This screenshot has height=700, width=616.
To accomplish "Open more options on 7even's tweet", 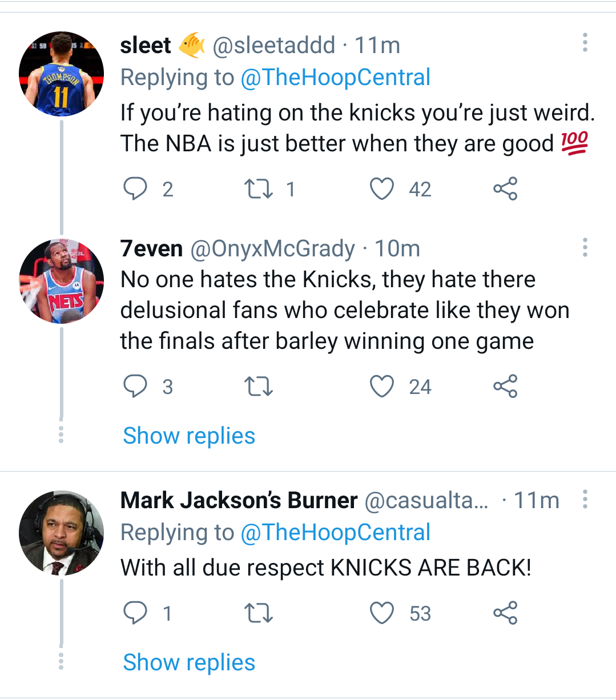I will (585, 247).
